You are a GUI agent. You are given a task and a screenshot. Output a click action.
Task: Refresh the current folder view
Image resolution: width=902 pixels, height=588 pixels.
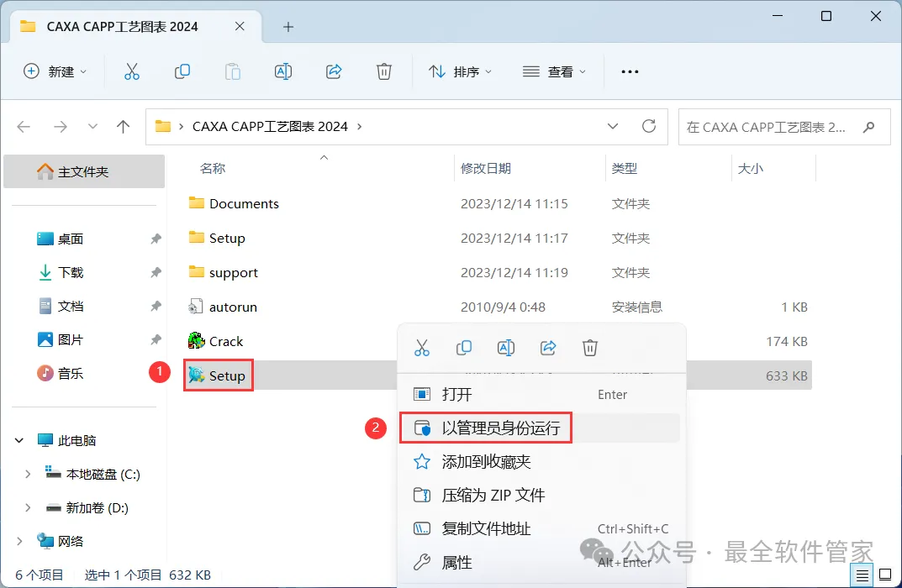coord(649,126)
